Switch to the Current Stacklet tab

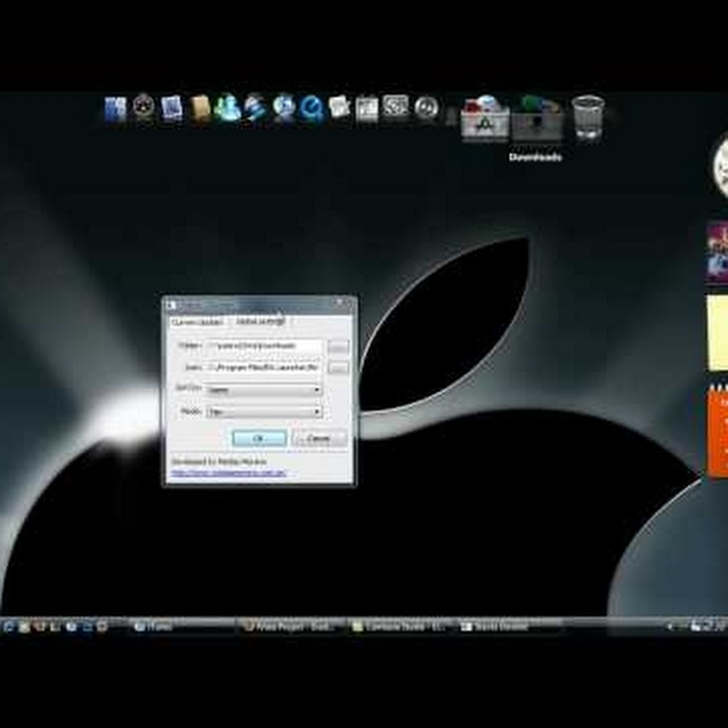197,322
